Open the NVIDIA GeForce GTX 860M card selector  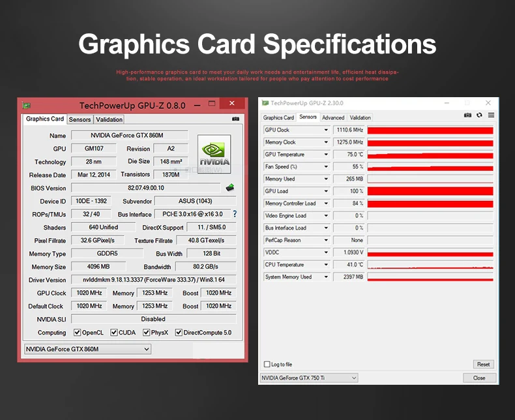88,349
